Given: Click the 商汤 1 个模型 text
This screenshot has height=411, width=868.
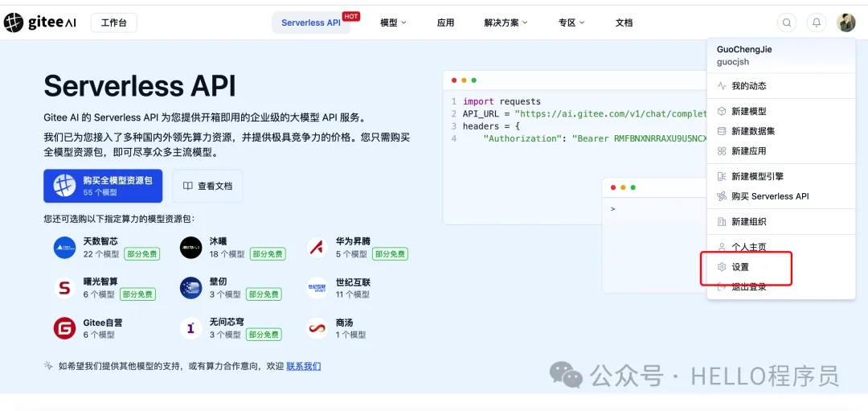Looking at the screenshot, I should point(351,335).
